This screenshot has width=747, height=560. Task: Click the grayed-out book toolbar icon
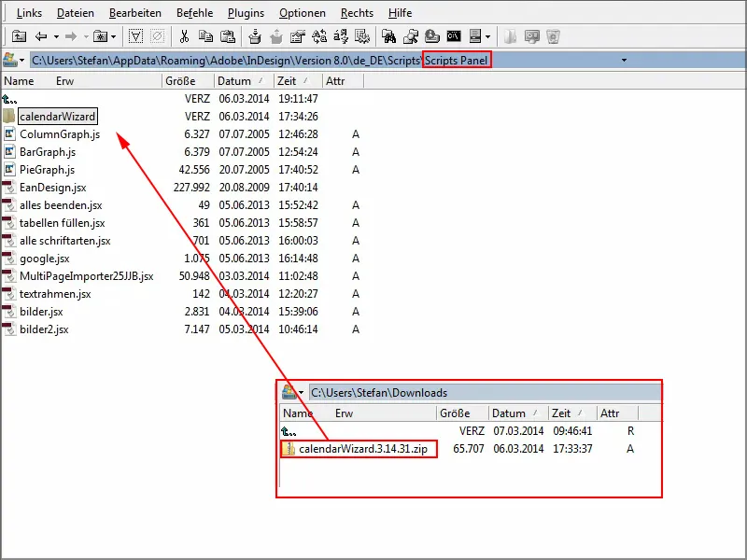click(510, 36)
